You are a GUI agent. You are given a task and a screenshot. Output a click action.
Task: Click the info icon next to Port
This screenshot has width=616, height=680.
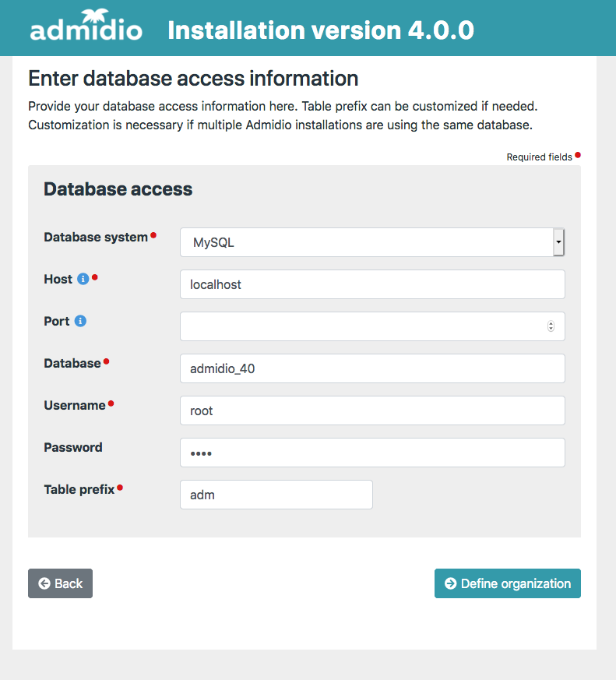tap(80, 321)
